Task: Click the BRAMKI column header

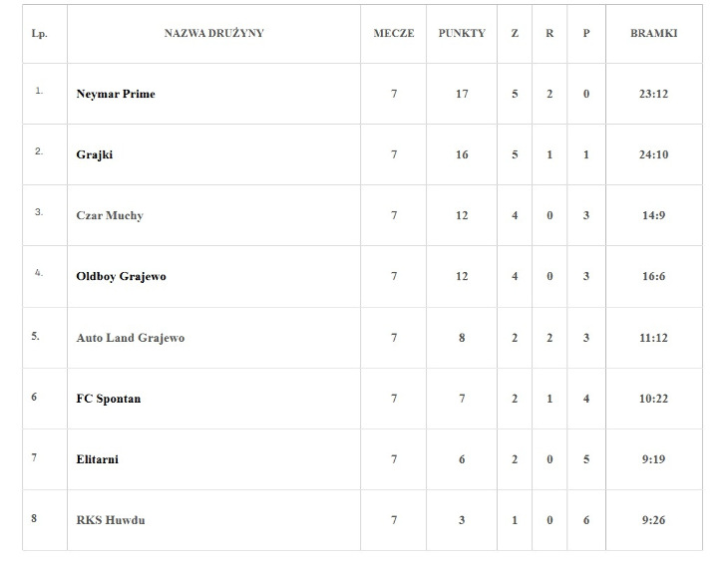Action: pyautogui.click(x=653, y=33)
